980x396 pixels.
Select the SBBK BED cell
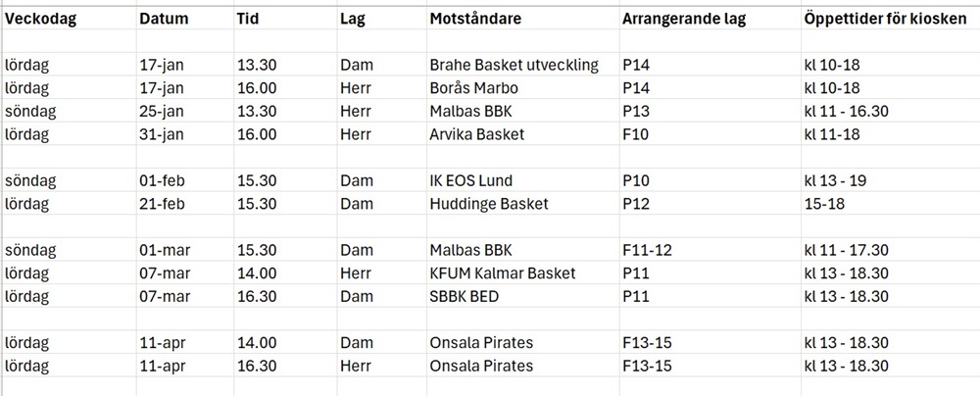(x=466, y=295)
